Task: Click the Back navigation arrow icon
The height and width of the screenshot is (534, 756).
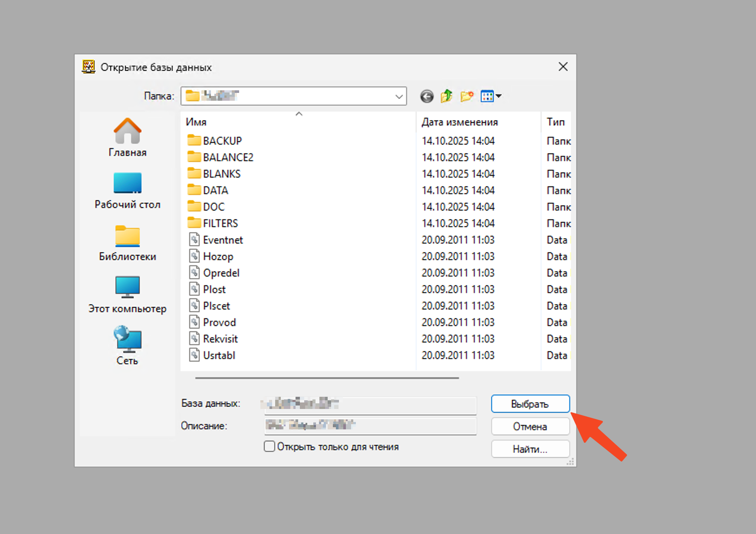Action: pyautogui.click(x=427, y=96)
